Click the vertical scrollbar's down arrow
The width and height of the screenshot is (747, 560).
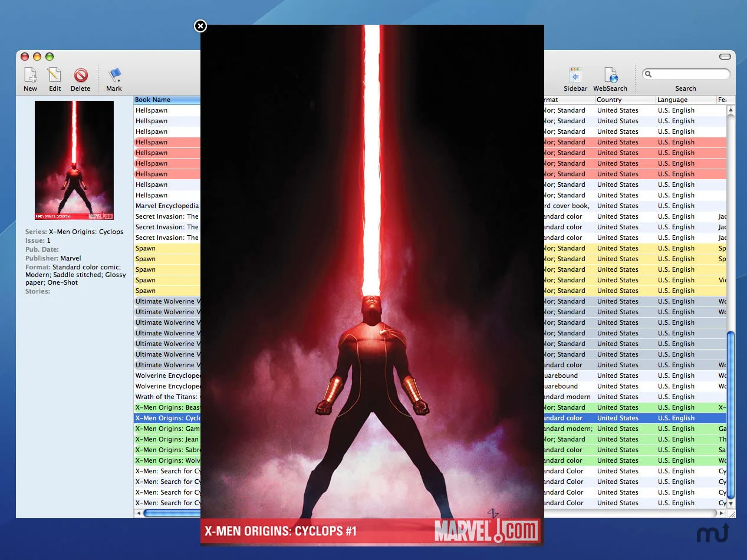pyautogui.click(x=731, y=504)
